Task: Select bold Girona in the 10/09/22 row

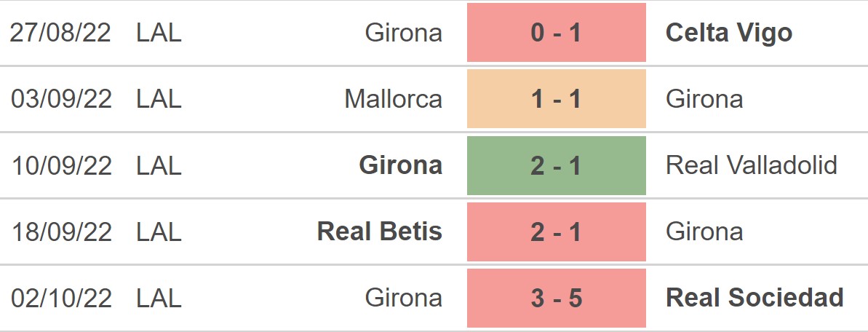Action: (400, 165)
